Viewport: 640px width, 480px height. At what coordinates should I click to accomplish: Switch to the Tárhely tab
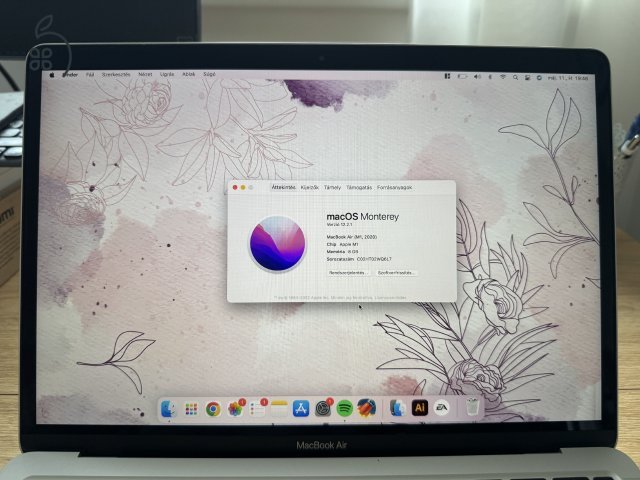point(332,187)
